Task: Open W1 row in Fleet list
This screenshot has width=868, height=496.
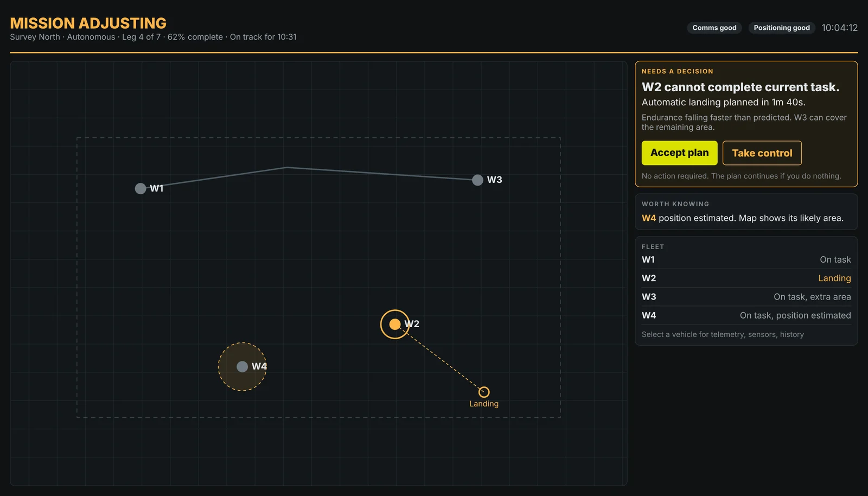Action: point(746,259)
